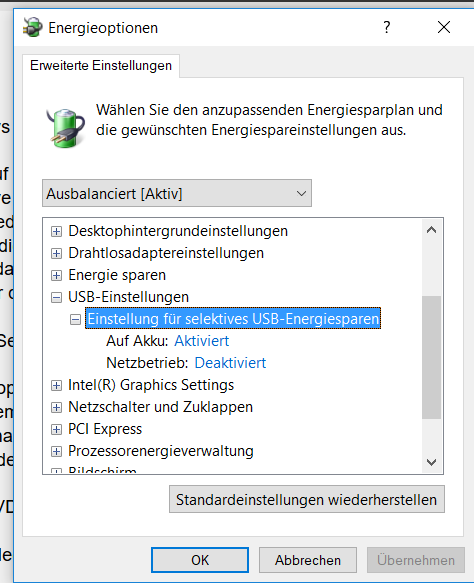This screenshot has width=474, height=583.
Task: Expand the Drahtlosadaptereinstellungen node
Action: (x=56, y=254)
